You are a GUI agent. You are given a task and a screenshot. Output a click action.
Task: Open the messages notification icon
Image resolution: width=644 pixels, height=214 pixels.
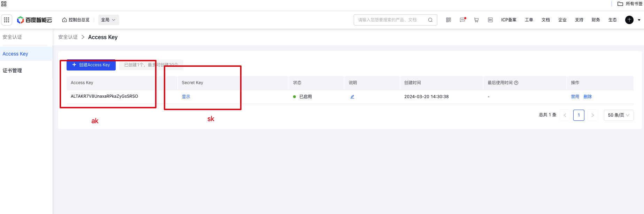pos(462,20)
